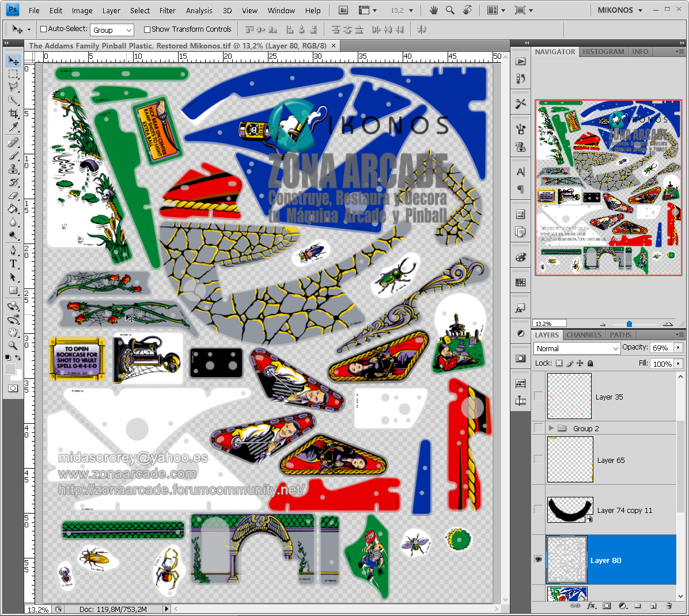
Task: Open the Normal blend mode dropdown
Action: coord(577,348)
